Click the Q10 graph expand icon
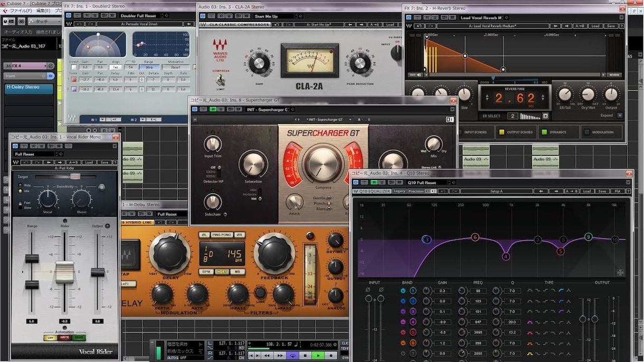 pyautogui.click(x=620, y=273)
